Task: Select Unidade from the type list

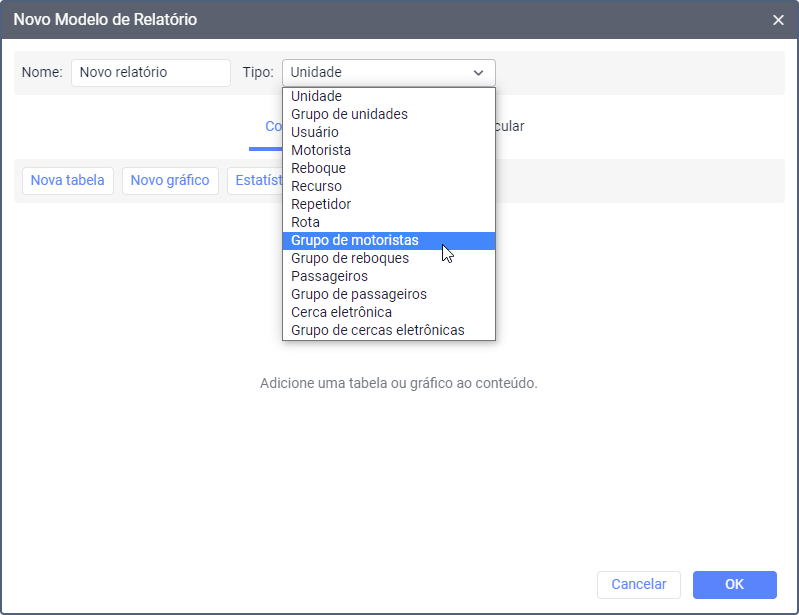Action: click(317, 96)
